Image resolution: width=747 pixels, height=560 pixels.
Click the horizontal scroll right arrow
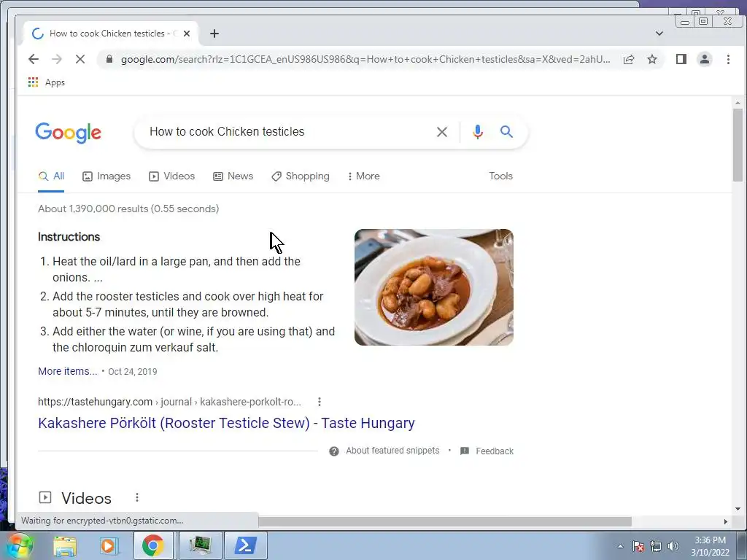pyautogui.click(x=726, y=521)
